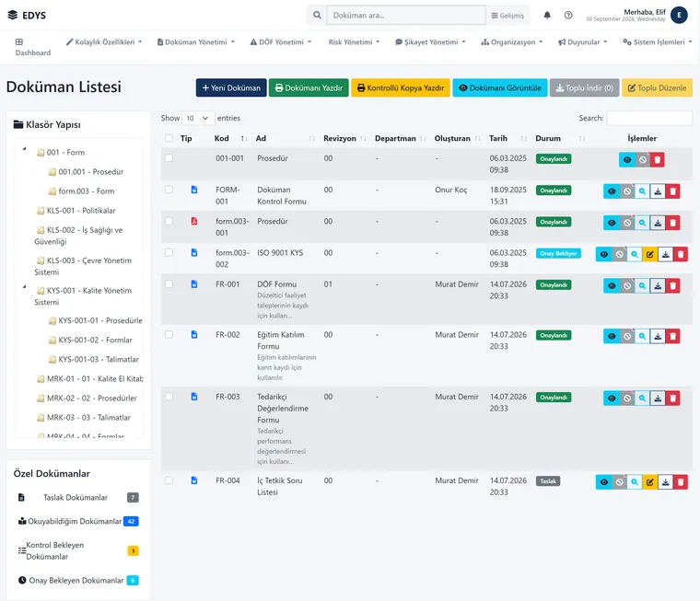700x601 pixels.
Task: Open the Doküman Yönetimi menu
Action: pyautogui.click(x=195, y=42)
